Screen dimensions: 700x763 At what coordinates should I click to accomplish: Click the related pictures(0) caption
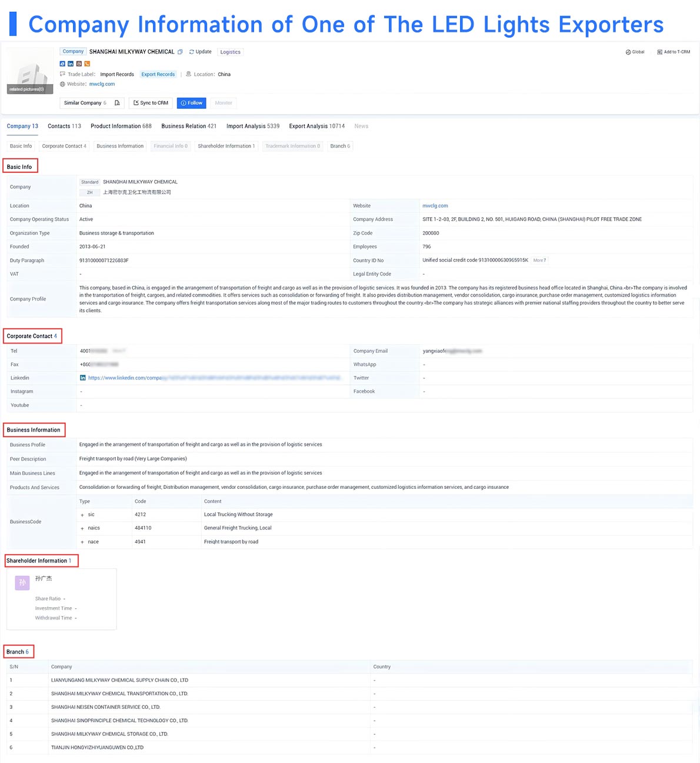(26, 89)
